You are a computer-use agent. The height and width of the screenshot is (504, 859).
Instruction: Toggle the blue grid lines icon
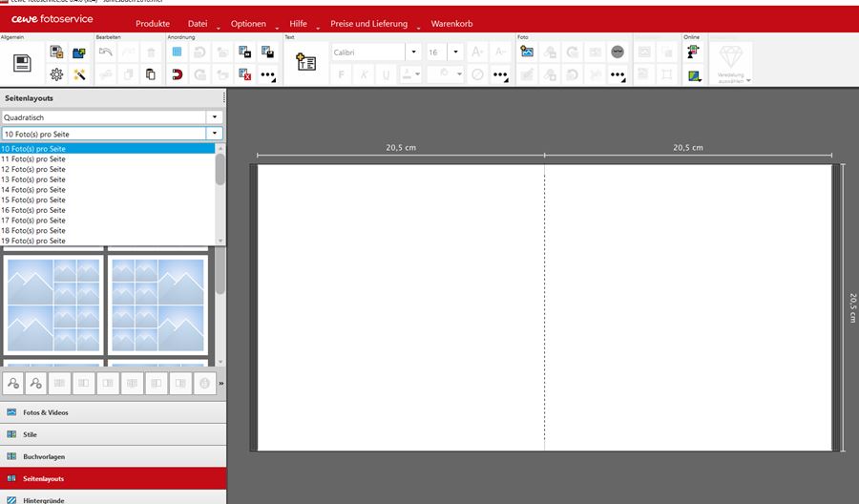pos(177,52)
